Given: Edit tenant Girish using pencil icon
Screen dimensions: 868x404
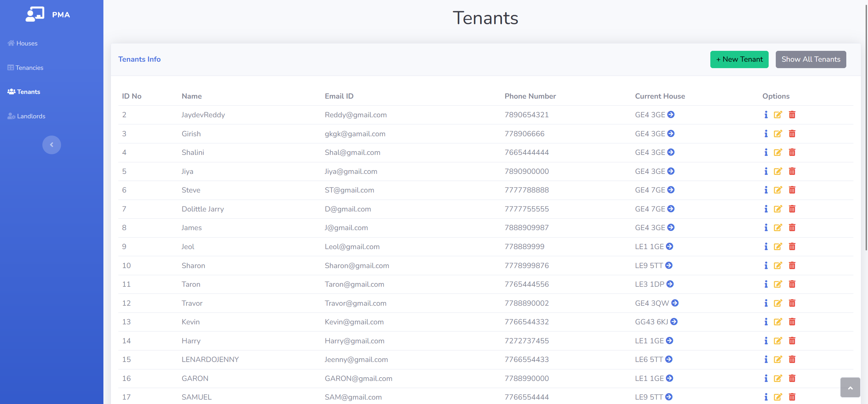Looking at the screenshot, I should [x=778, y=134].
